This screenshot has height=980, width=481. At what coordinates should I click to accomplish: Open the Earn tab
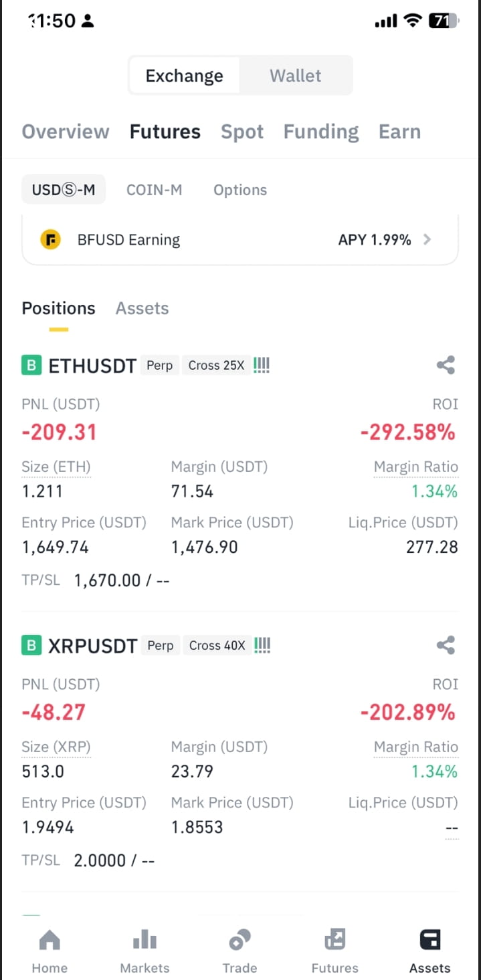click(x=399, y=132)
